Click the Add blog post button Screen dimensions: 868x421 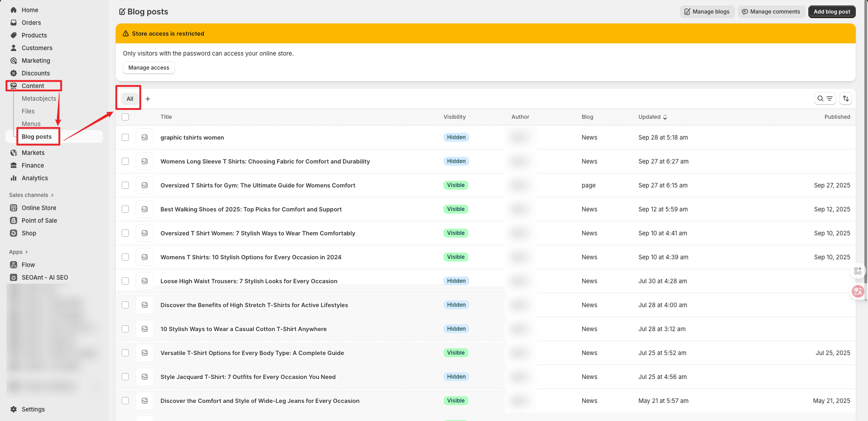pos(831,12)
